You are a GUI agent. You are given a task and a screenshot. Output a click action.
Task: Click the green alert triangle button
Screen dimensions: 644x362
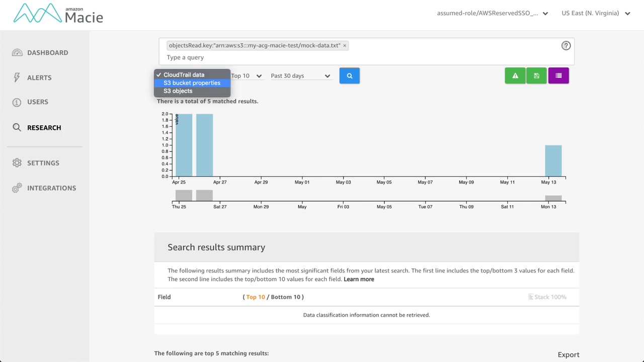pyautogui.click(x=515, y=76)
